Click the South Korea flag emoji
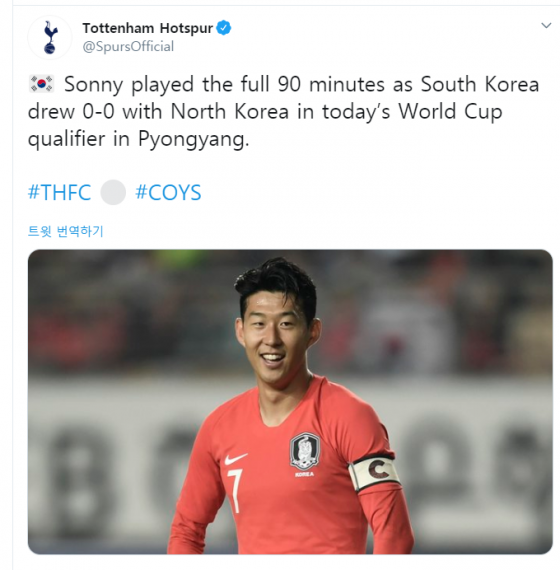This screenshot has height=570, width=560. 41,84
